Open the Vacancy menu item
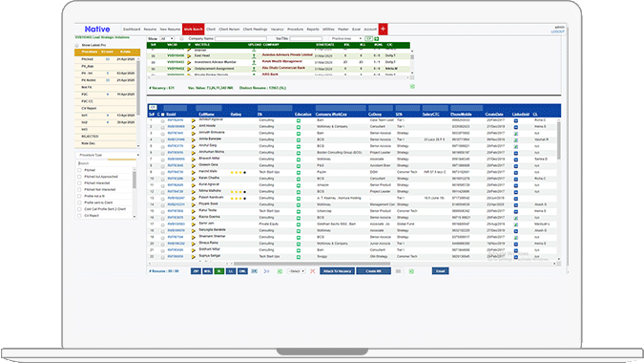 point(278,30)
